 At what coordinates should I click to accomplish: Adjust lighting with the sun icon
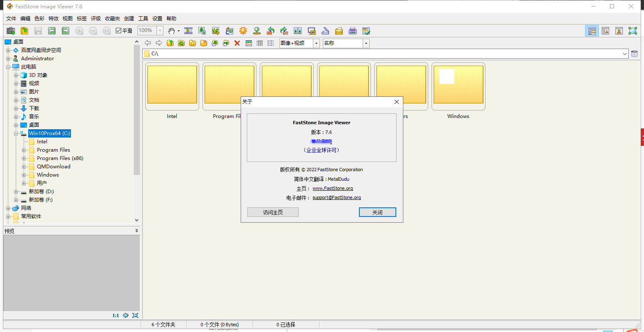click(243, 30)
